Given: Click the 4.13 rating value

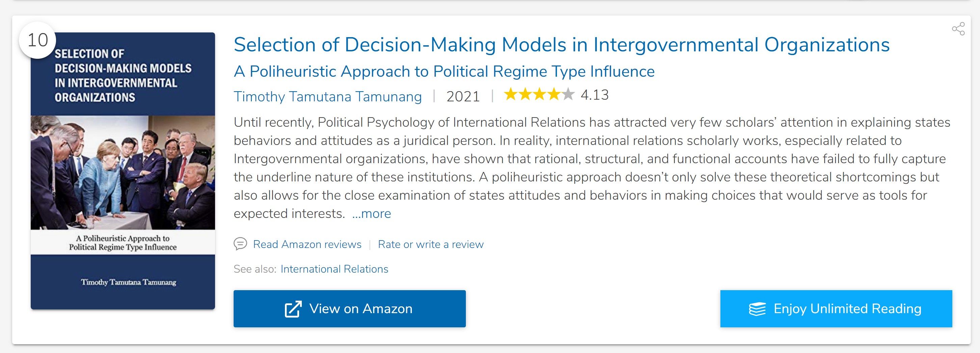Looking at the screenshot, I should coord(594,95).
